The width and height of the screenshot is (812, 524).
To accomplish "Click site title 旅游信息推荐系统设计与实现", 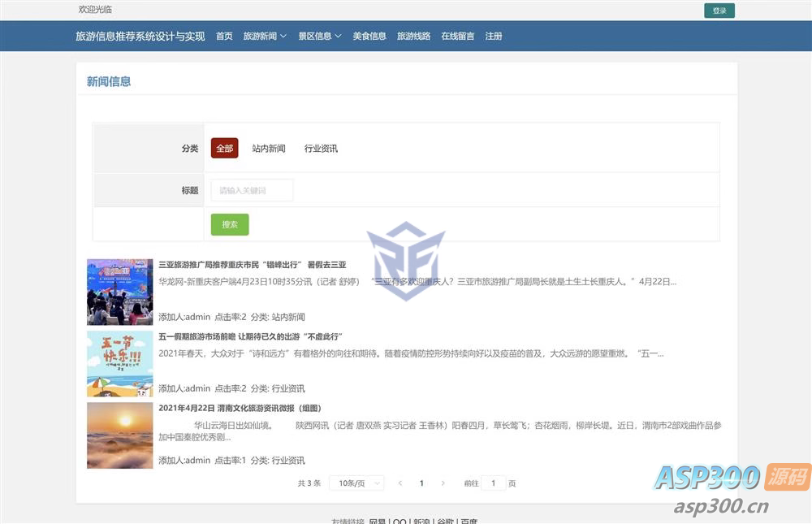I will click(140, 36).
